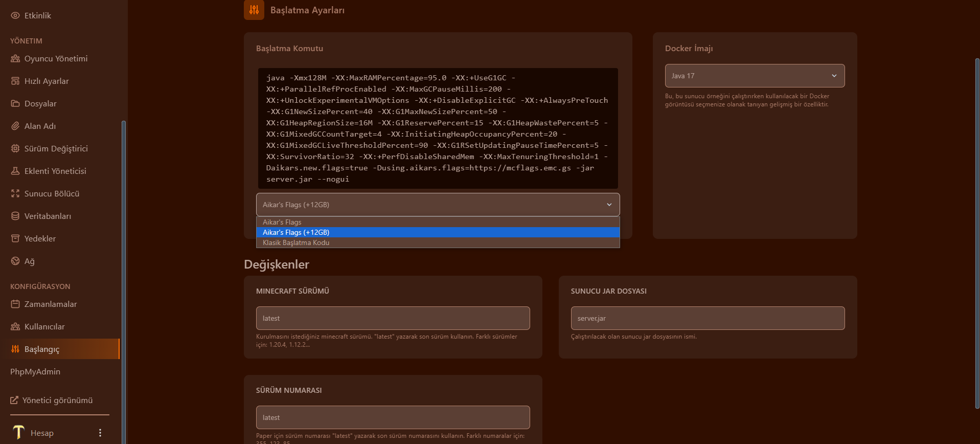Click the Başlatma Komutu label
Viewport: 980px width, 444px height.
(x=289, y=48)
